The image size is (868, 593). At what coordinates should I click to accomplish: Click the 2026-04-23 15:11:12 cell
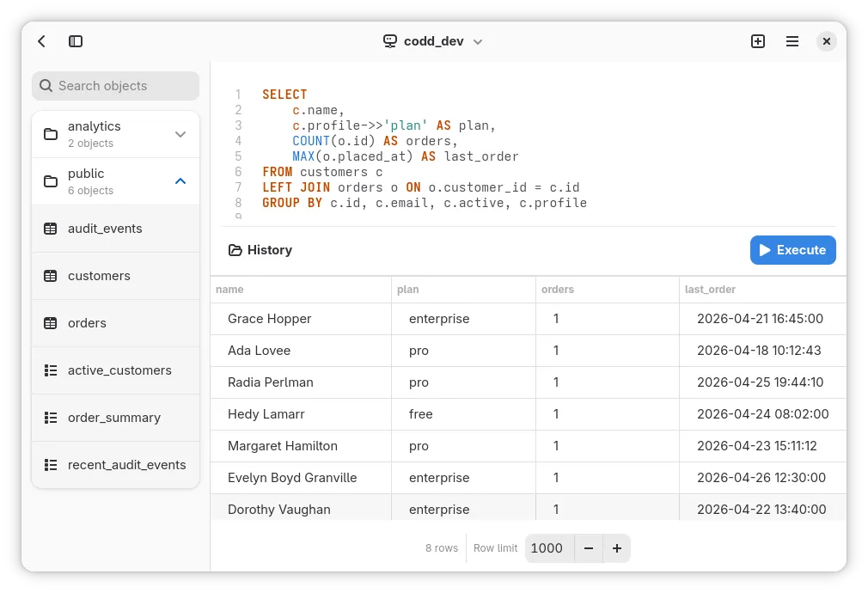point(763,446)
